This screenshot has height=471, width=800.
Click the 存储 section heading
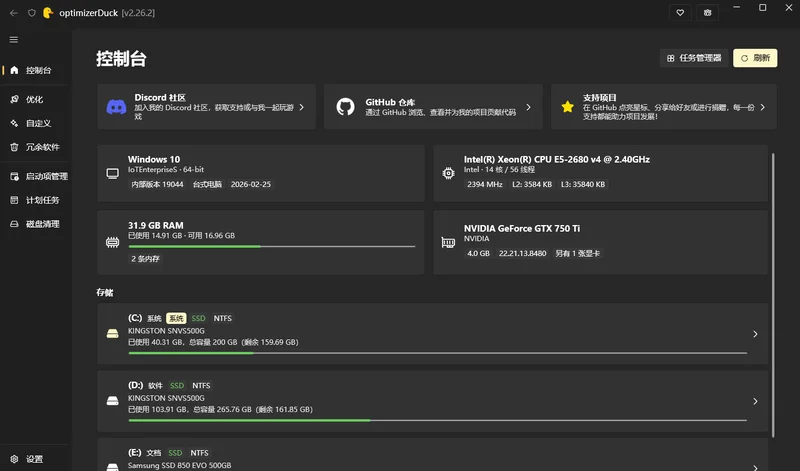click(x=105, y=292)
